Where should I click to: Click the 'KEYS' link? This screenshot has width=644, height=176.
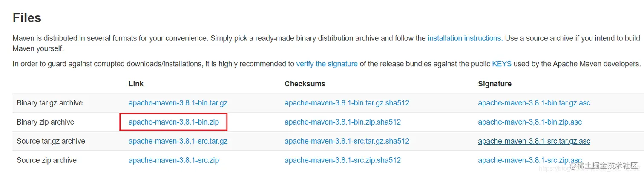tap(501, 64)
